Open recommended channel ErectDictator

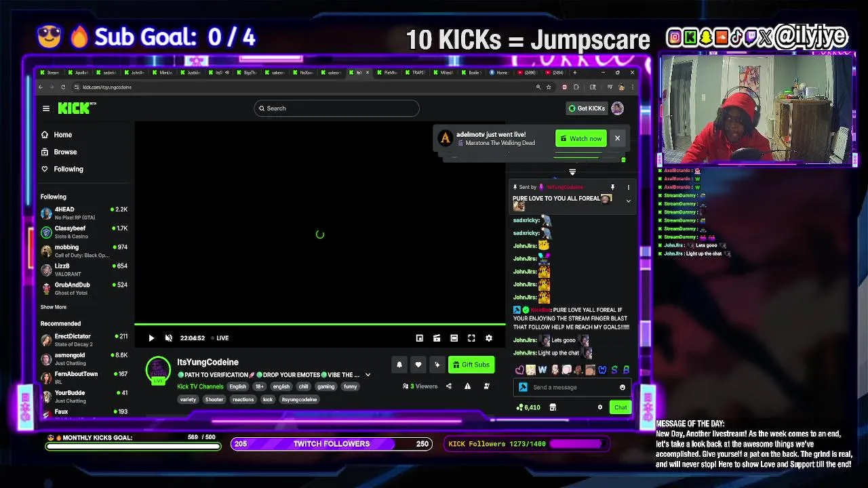click(x=84, y=340)
